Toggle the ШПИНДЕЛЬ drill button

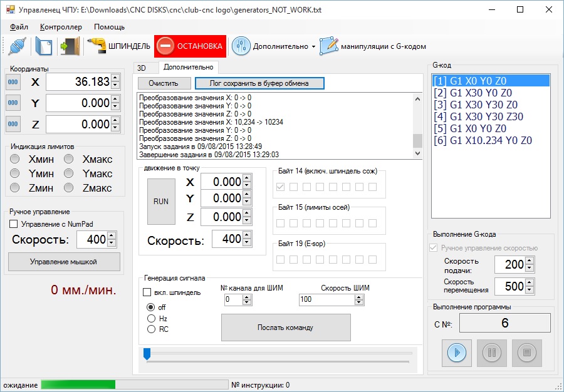(x=118, y=46)
